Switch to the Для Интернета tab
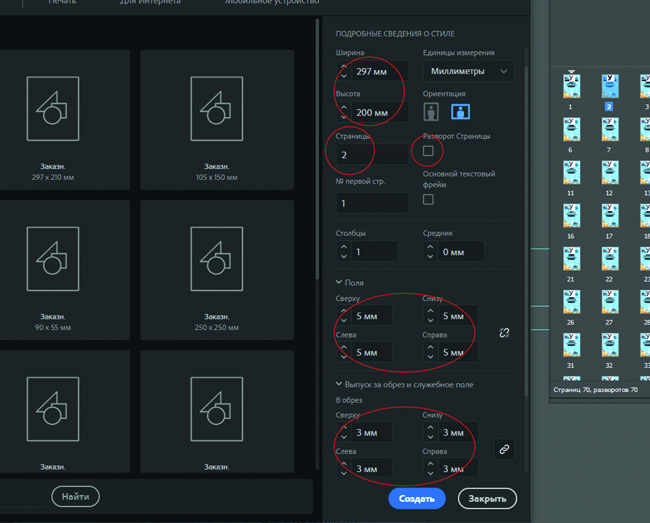 pos(150,3)
